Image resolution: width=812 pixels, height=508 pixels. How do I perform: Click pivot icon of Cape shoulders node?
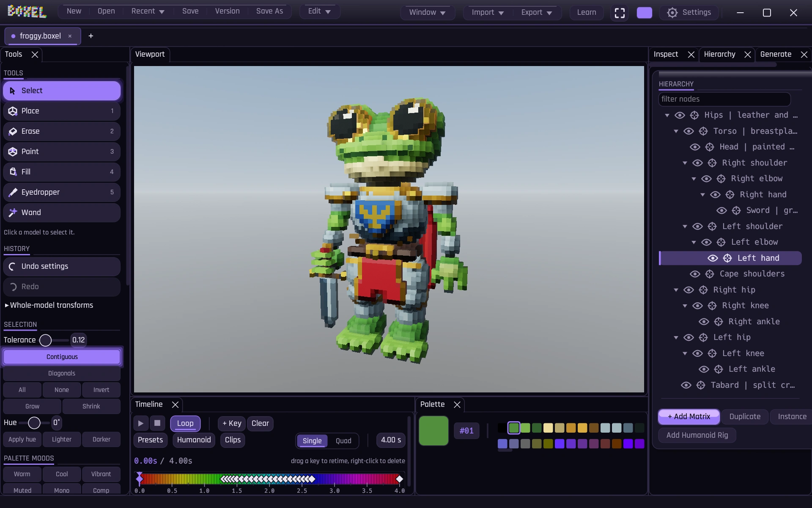[x=710, y=274]
